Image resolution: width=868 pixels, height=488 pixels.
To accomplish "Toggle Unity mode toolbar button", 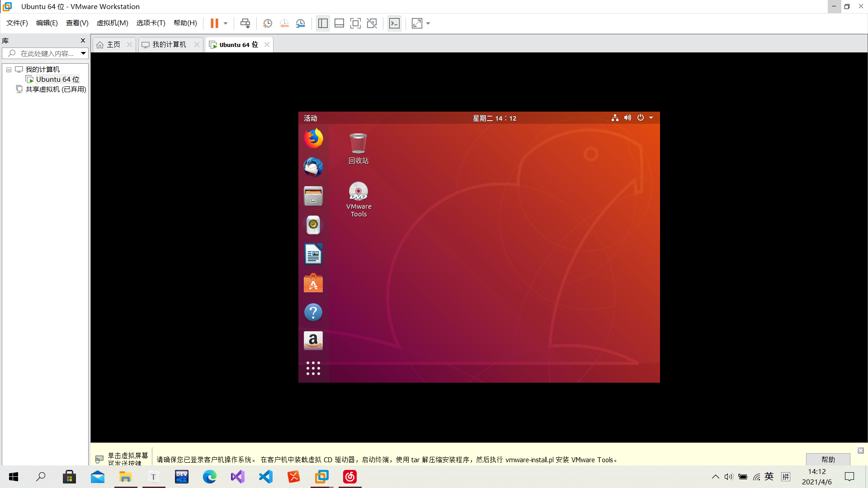I will (x=372, y=23).
